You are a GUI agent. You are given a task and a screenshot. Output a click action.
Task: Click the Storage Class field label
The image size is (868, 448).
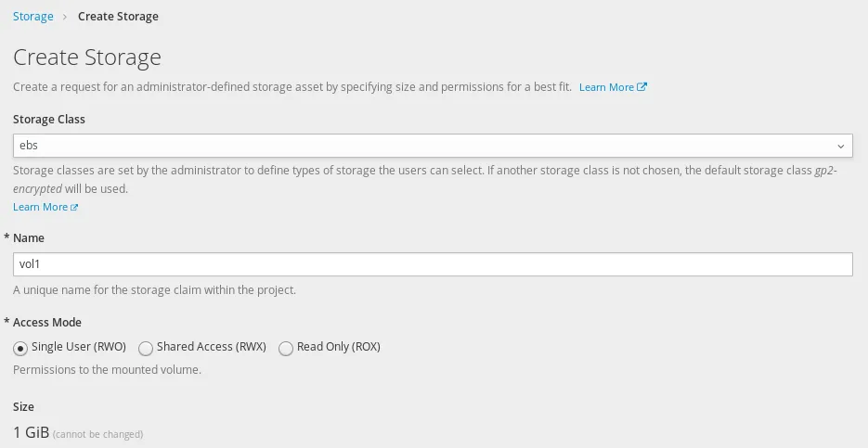pyautogui.click(x=49, y=120)
